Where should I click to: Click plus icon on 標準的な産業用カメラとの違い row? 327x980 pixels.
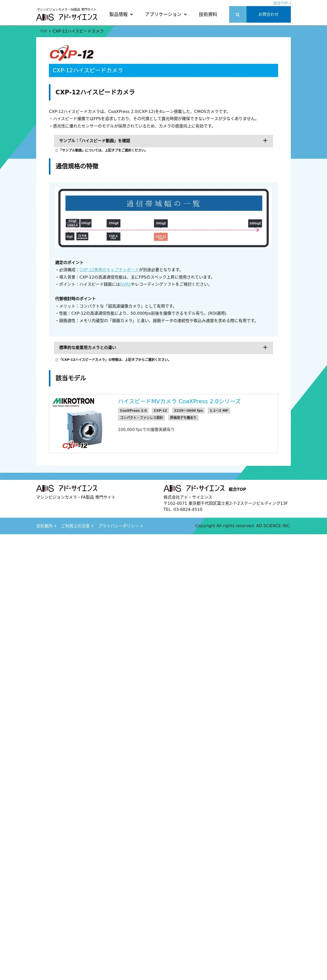point(265,347)
